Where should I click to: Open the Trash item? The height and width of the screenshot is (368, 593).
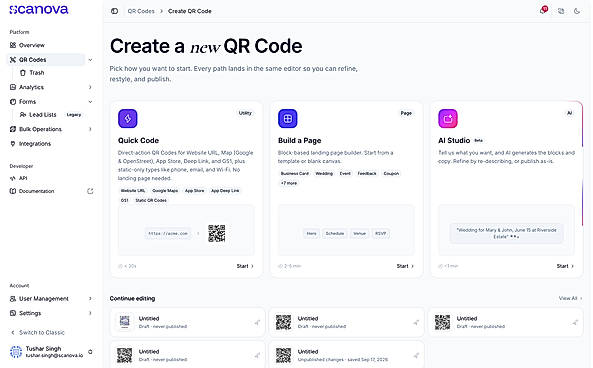click(33, 73)
